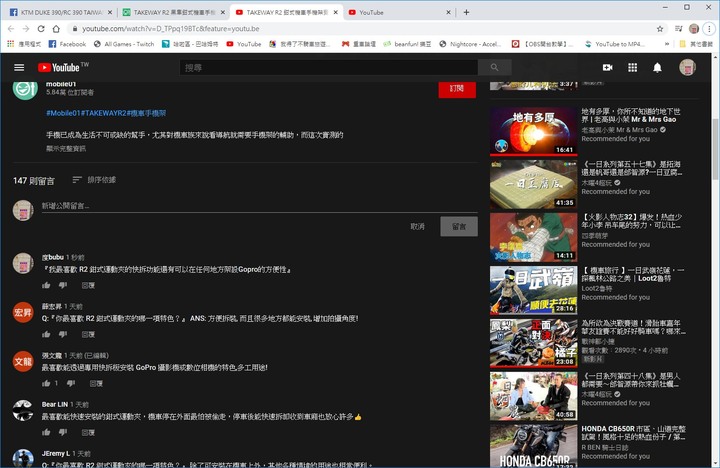Open the 40:58 一日系列 video thumbnail
720x468 pixels.
[x=533, y=396]
